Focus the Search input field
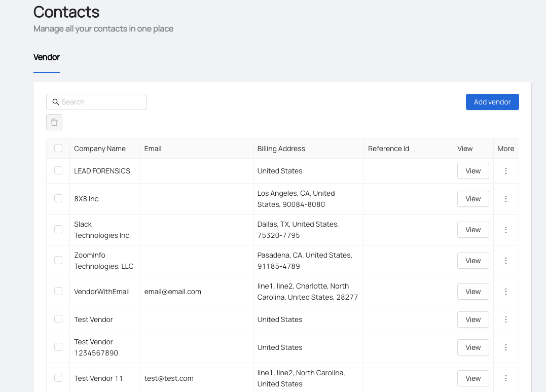This screenshot has width=546, height=392. 101,102
